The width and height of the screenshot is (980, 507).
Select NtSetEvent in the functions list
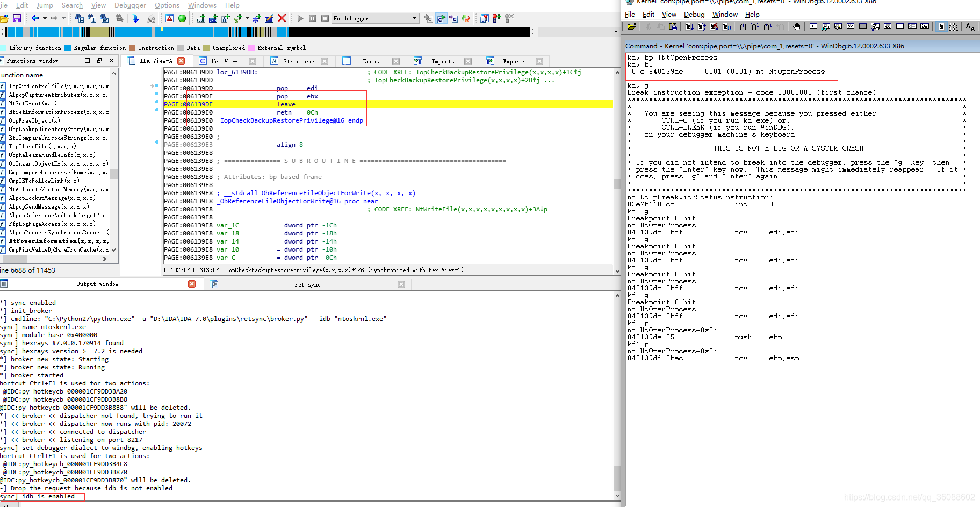(32, 103)
